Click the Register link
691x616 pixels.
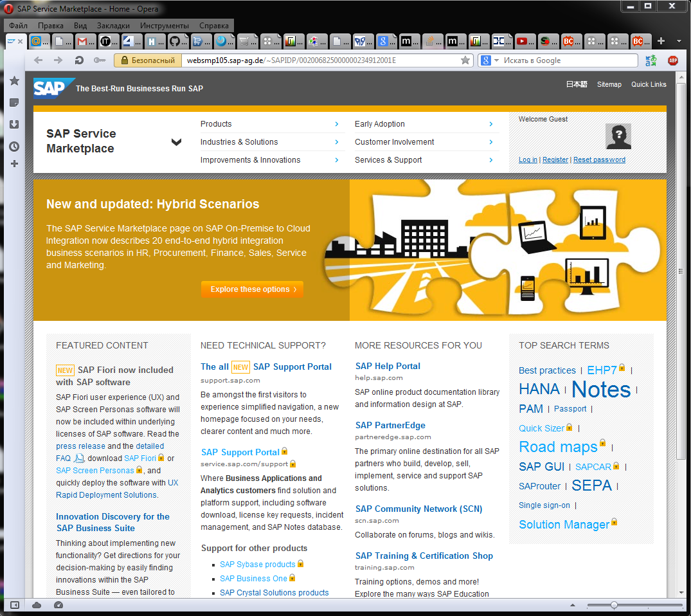[555, 159]
